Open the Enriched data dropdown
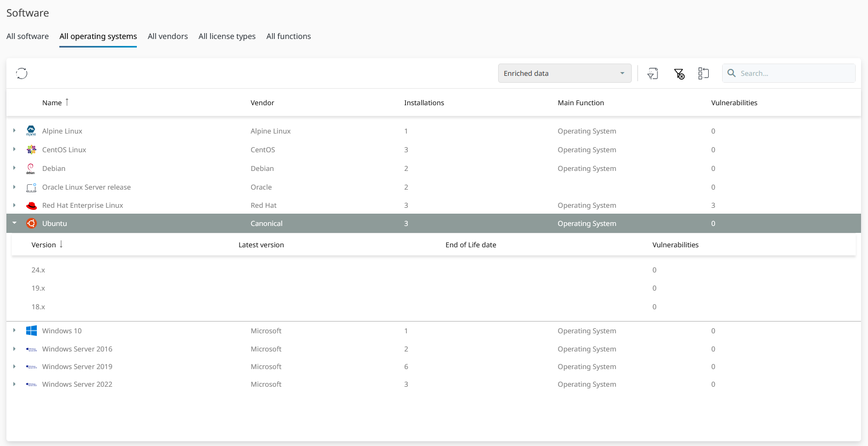 564,73
